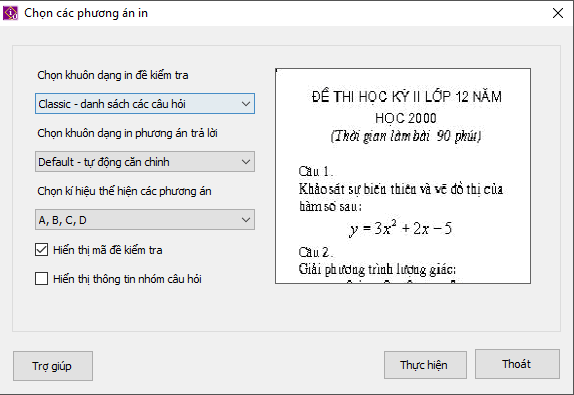The width and height of the screenshot is (574, 395).
Task: Enable Hiển thị thông tin nhóm câu hỏi checkbox
Action: coord(41,279)
